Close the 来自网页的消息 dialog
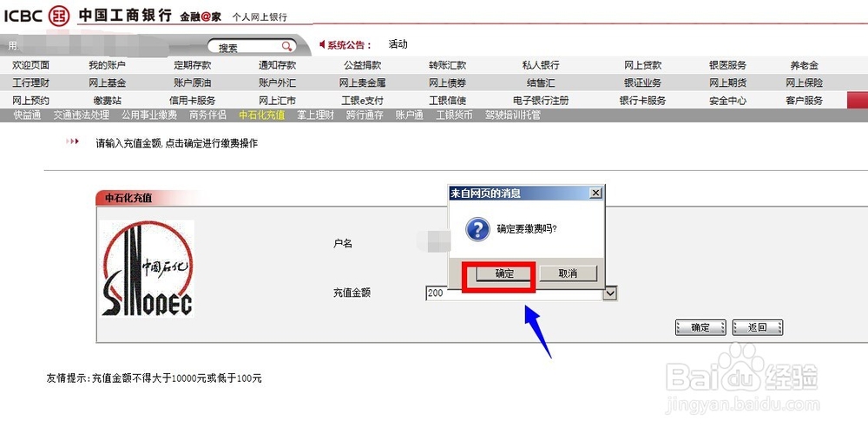 595,193
